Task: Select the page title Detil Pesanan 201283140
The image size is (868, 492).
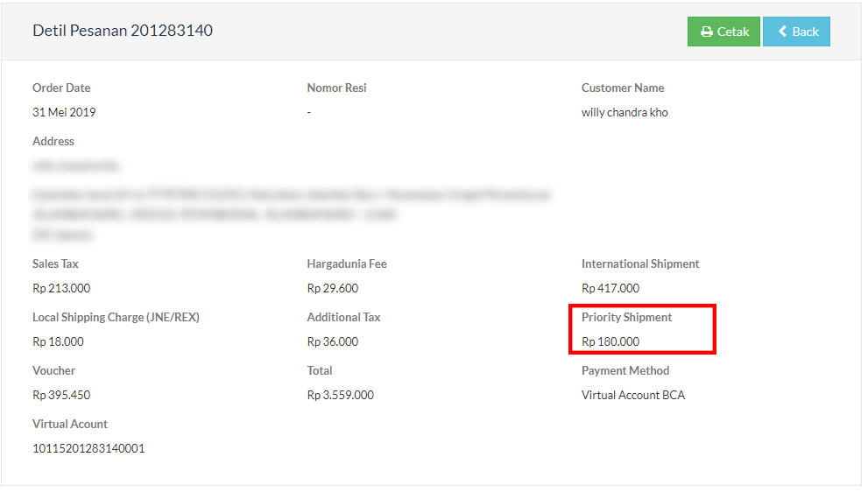Action: (x=123, y=31)
